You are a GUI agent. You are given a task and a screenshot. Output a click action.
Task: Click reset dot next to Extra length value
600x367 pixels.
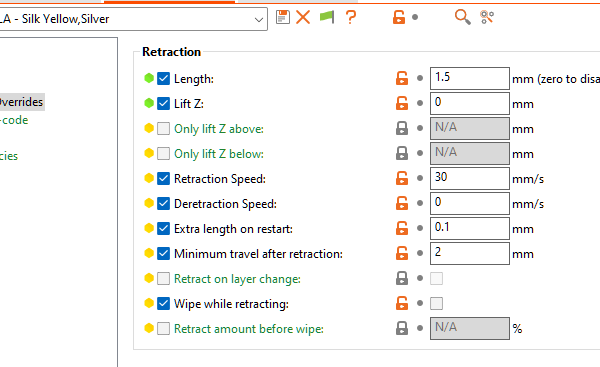pos(420,228)
